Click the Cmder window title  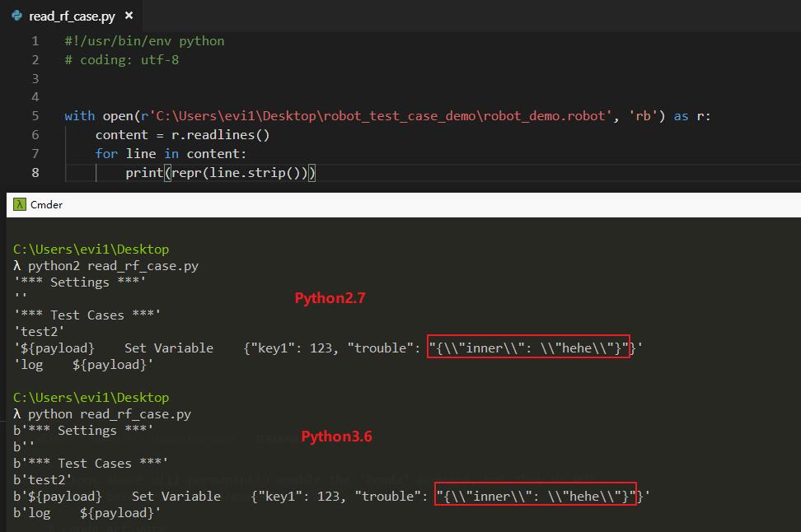tap(46, 205)
